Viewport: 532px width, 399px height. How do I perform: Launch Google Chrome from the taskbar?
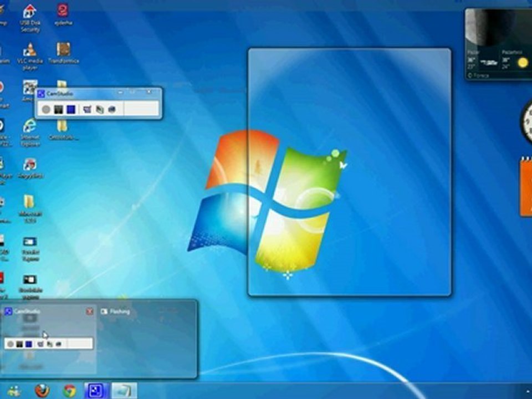point(70,391)
